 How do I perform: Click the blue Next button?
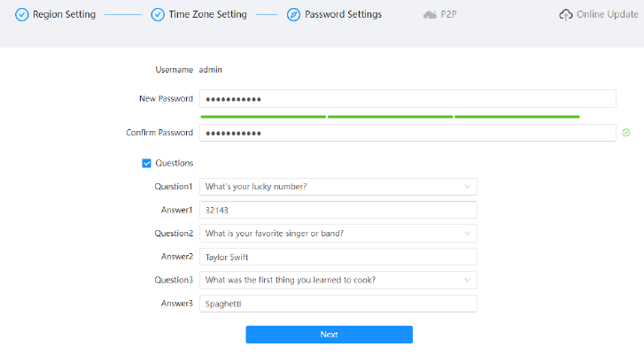(x=329, y=335)
